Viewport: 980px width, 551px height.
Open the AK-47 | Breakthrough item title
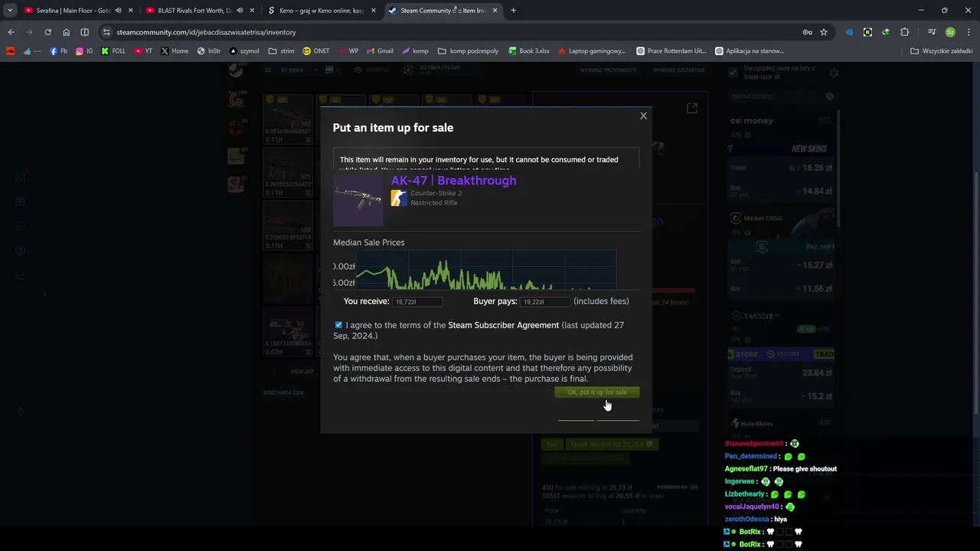pyautogui.click(x=453, y=181)
